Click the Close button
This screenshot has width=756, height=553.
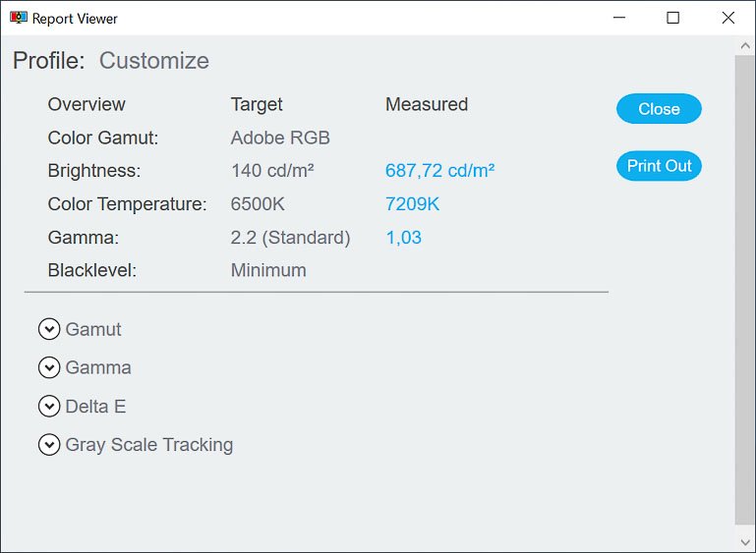tap(659, 109)
